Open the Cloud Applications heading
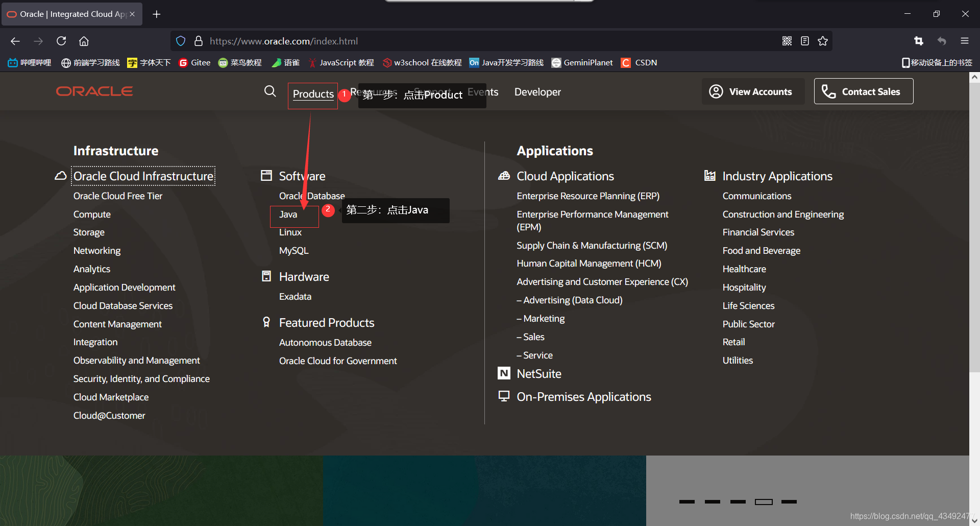Screen dimensions: 980x526 pos(566,176)
